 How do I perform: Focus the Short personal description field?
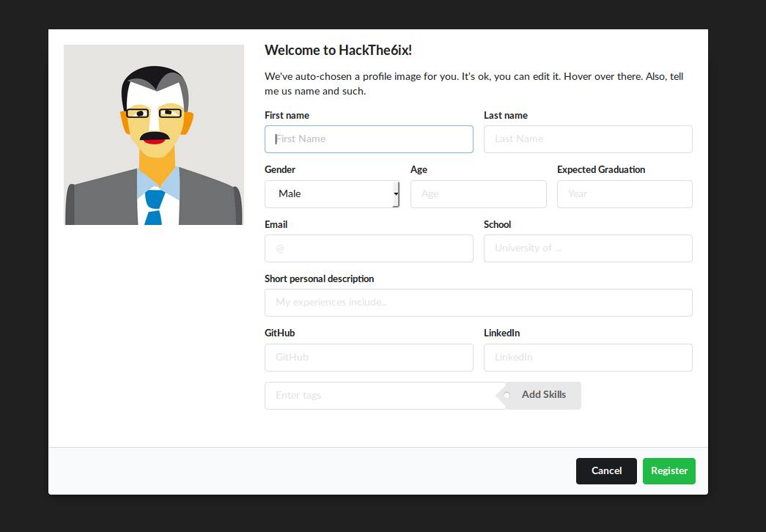478,303
